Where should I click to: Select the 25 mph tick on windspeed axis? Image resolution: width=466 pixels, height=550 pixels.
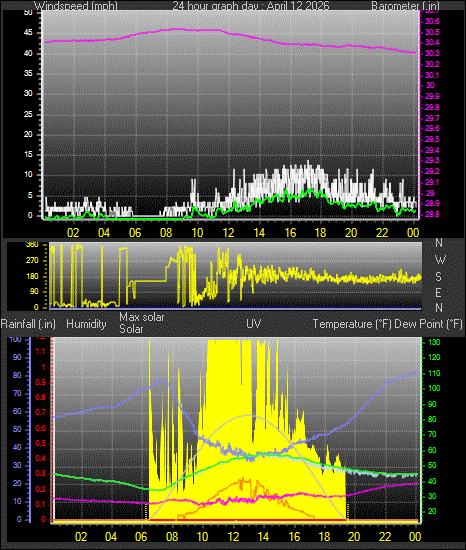coord(28,114)
